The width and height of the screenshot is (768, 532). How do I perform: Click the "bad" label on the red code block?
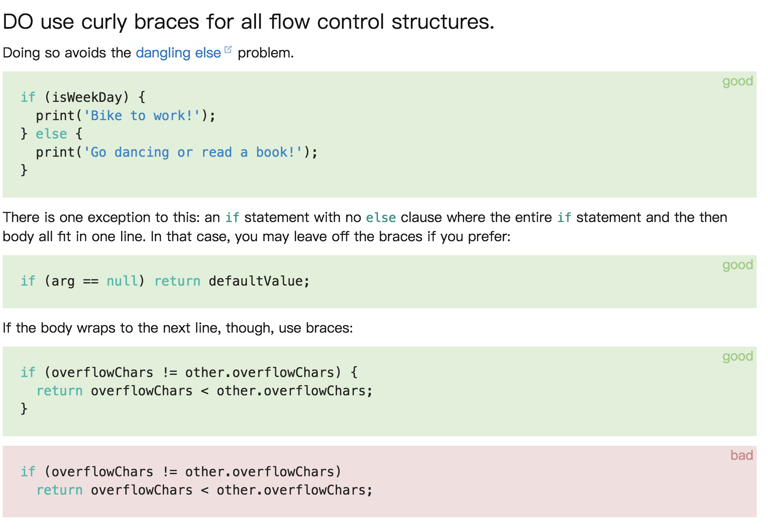(741, 455)
